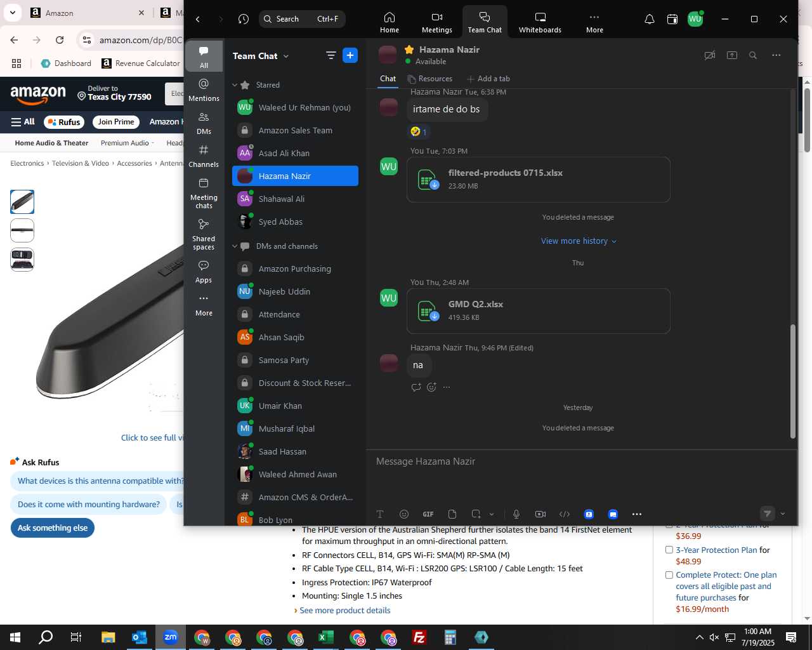Attach a file in message composer
812x650 pixels.
click(452, 514)
